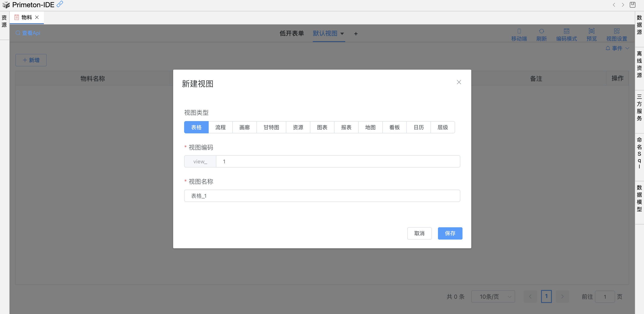Click the forward arrow in title bar

tap(623, 5)
